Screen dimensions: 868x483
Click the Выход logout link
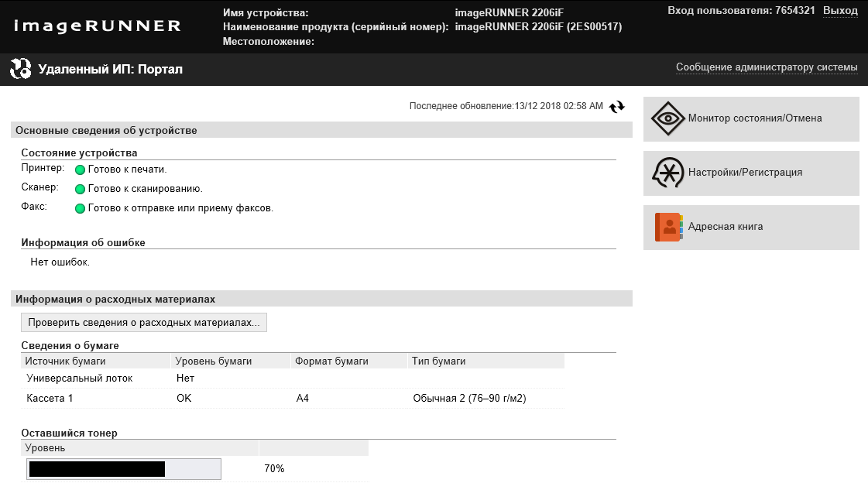[840, 11]
